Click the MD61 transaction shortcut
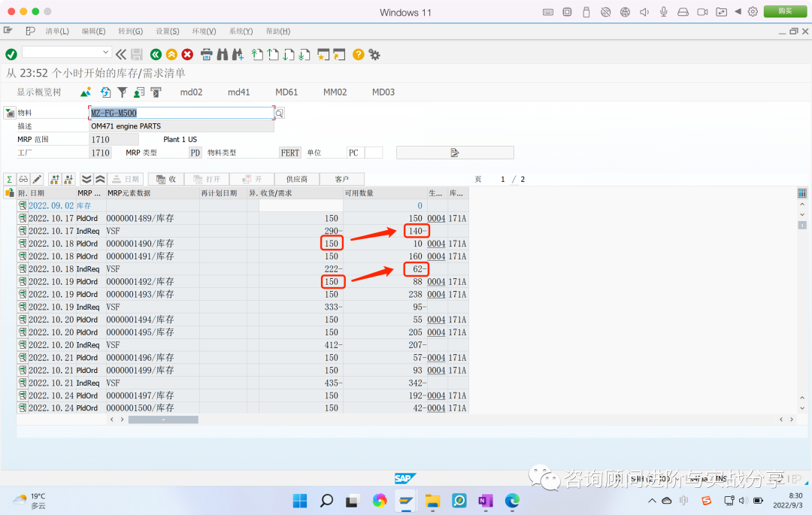This screenshot has height=515, width=812. 286,92
